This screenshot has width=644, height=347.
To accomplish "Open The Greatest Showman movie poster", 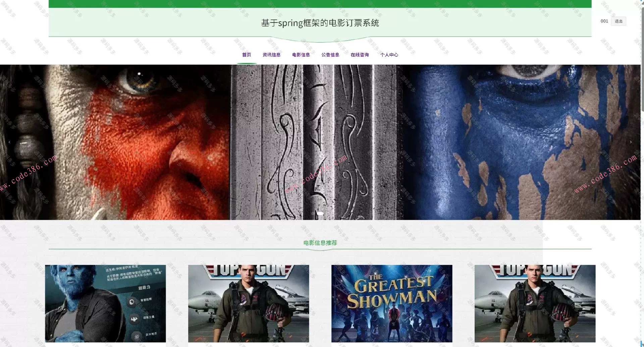I will coord(392,303).
